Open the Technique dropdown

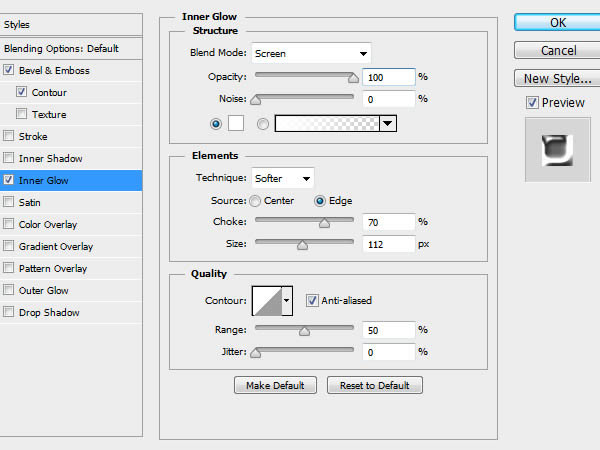(x=283, y=178)
